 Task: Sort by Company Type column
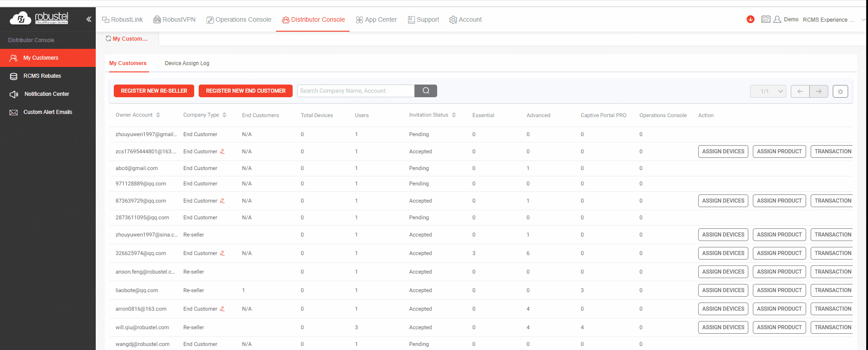pyautogui.click(x=224, y=115)
